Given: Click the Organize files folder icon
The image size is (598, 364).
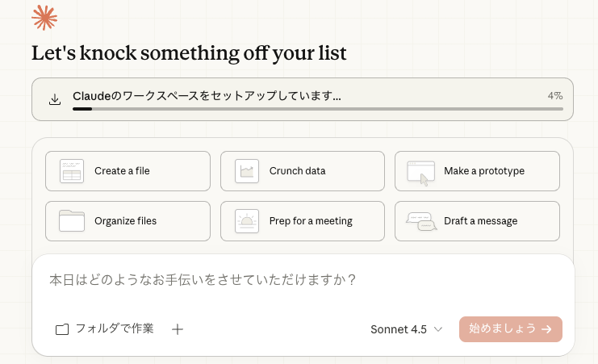Looking at the screenshot, I should [x=72, y=220].
